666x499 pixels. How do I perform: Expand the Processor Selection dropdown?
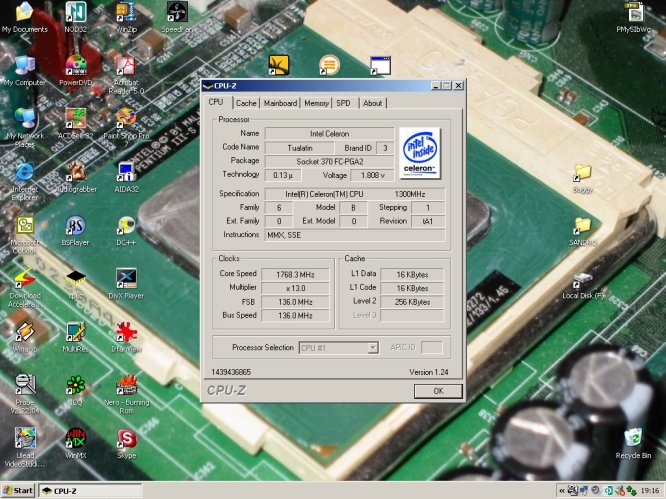pyautogui.click(x=373, y=348)
